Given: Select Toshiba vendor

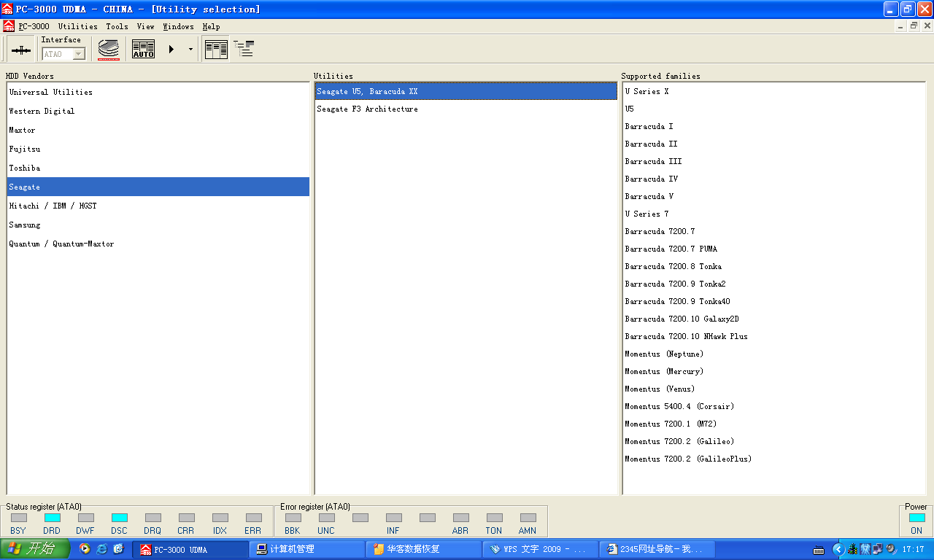Looking at the screenshot, I should pos(158,168).
